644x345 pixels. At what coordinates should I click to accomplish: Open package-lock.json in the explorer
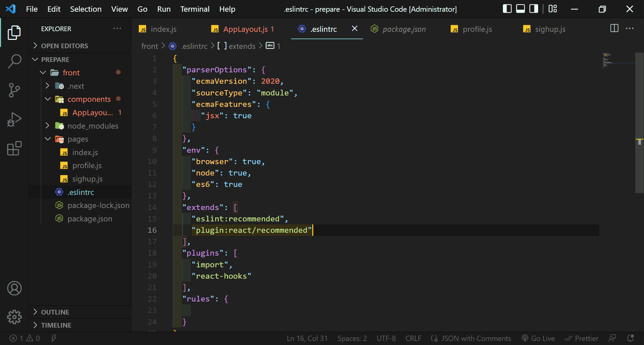98,205
